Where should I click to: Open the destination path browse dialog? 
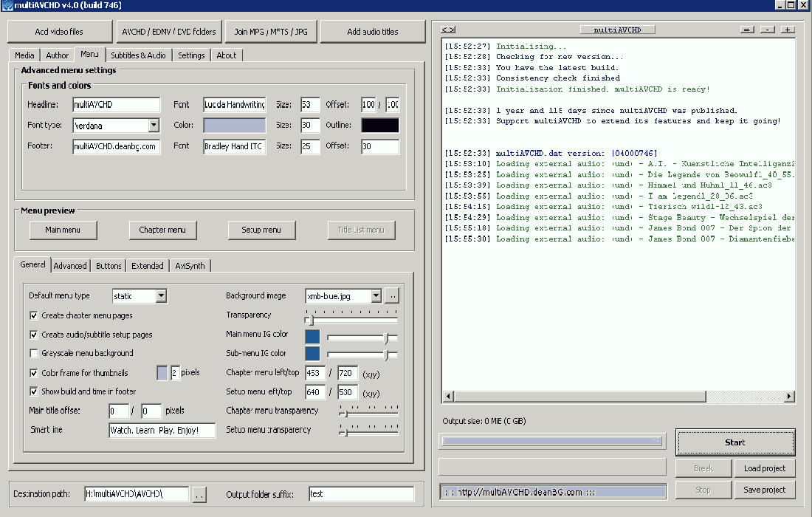click(x=199, y=494)
